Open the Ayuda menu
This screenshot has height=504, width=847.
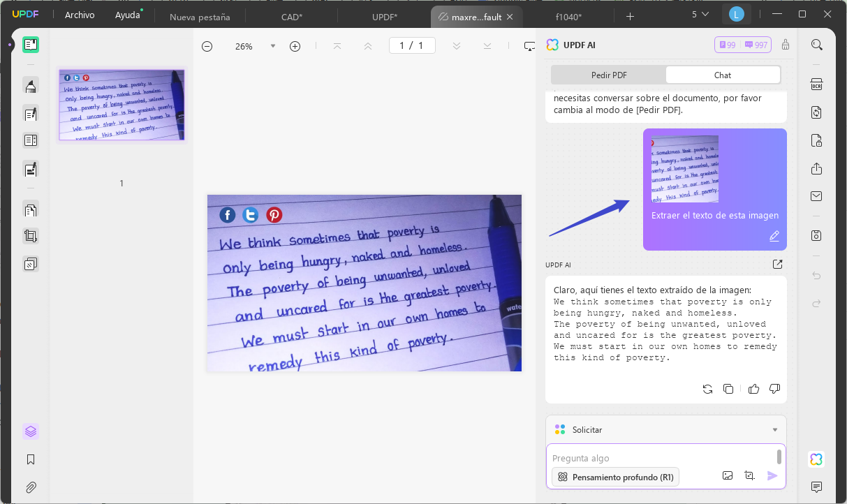pos(128,15)
